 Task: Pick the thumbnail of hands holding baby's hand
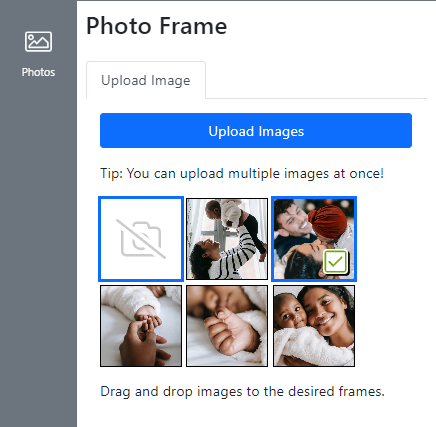click(141, 326)
